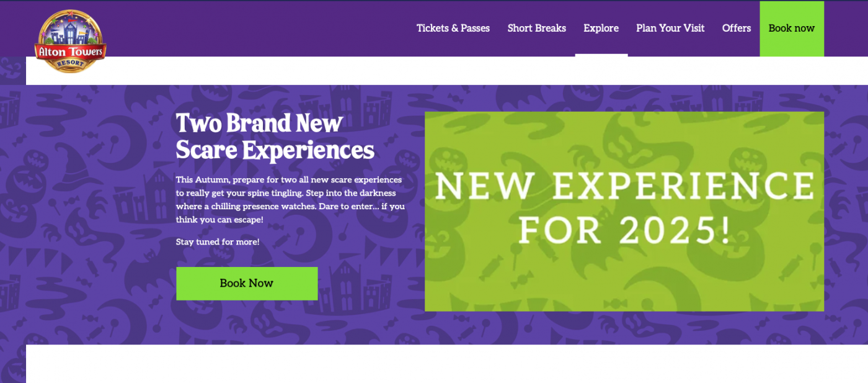Screen dimensions: 868x383
Task: Click the "Scare Experiences" heading line
Action: 275,150
